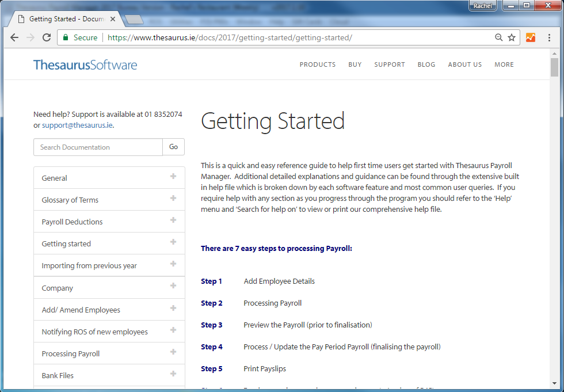Expand Add/ Amend Employees plus icon
Viewport: 564px width, 392px height.
click(x=173, y=308)
